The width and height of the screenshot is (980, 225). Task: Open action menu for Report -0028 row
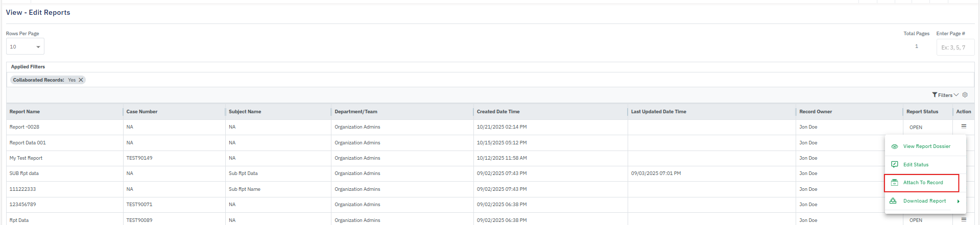[x=964, y=127]
